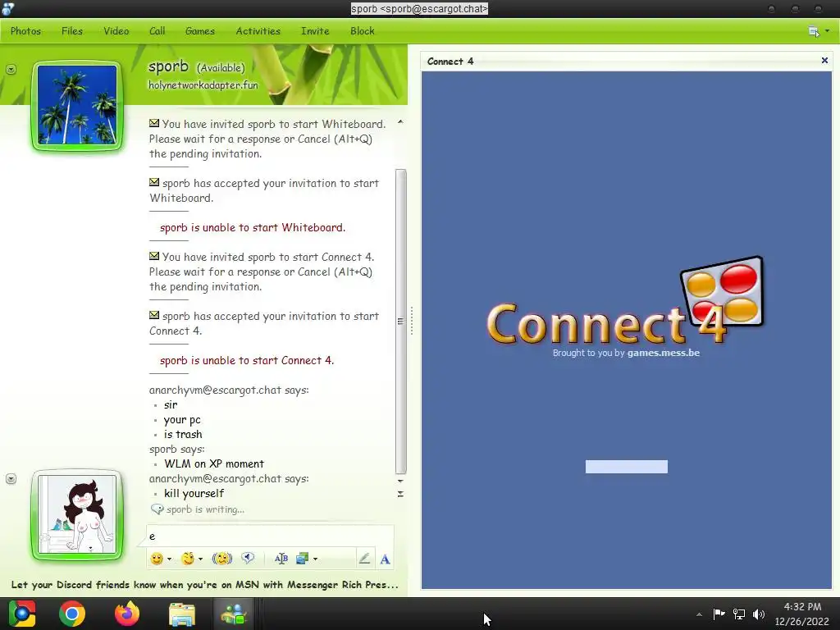Click the background picture chooser icon
The height and width of the screenshot is (630, 840).
(x=302, y=559)
